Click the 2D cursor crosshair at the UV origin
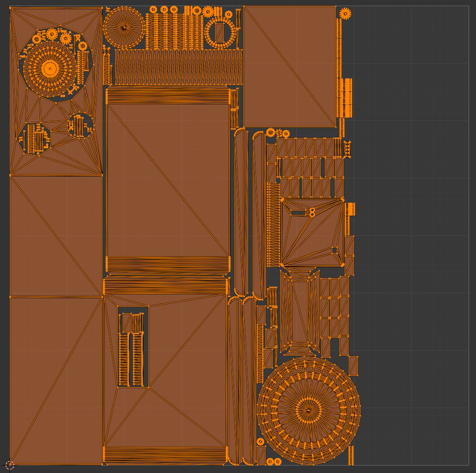 10,464
